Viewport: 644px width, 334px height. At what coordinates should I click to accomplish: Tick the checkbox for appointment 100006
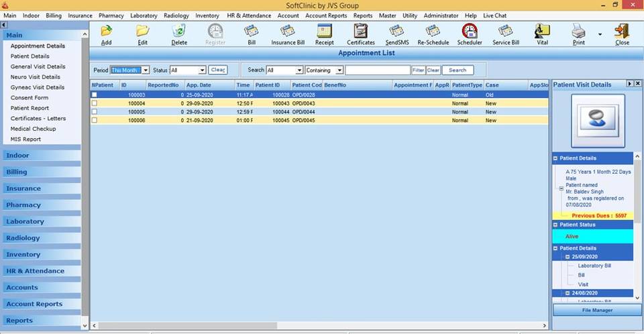pyautogui.click(x=95, y=120)
